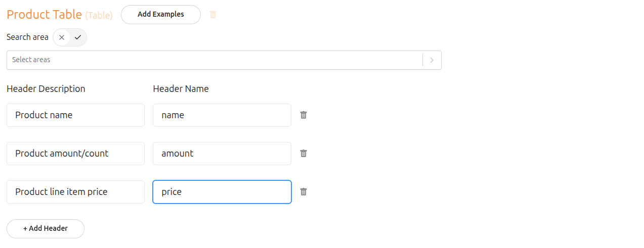Click into the 'price' header name field
The image size is (644, 248).
coord(222,192)
